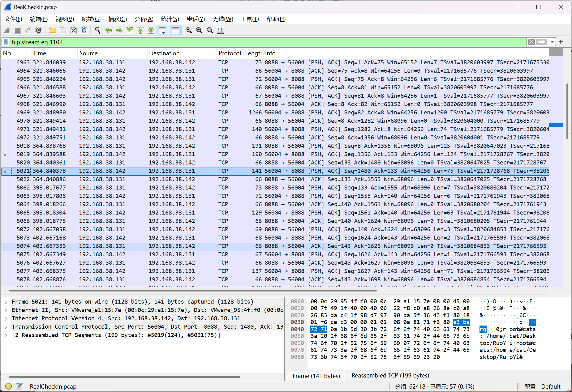Switch to Reassembled TCP (199 bytes) tab
Image resolution: width=572 pixels, height=392 pixels.
390,375
